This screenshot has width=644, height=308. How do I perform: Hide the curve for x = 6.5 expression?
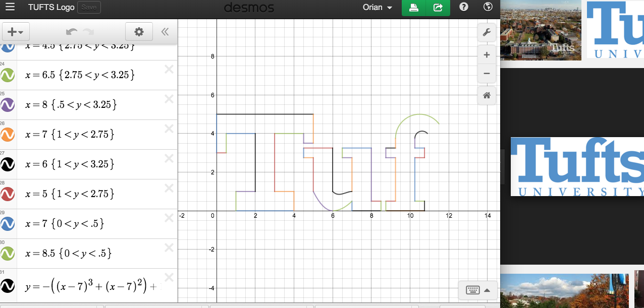[x=9, y=75]
